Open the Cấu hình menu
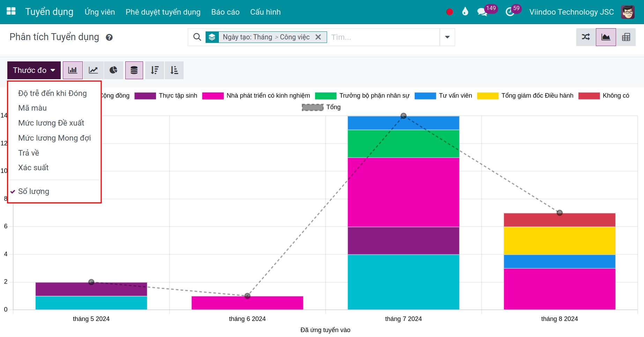Image resolution: width=644 pixels, height=337 pixels. click(x=265, y=12)
